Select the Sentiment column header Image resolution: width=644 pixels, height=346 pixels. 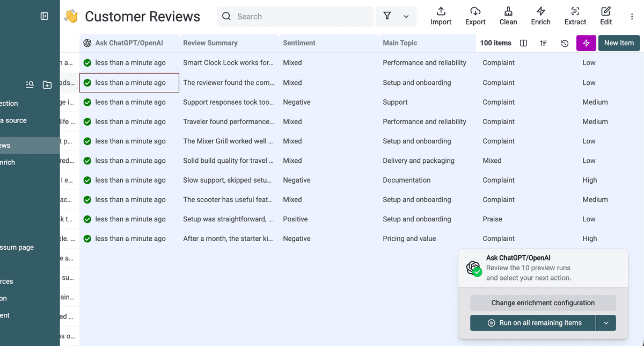328,43
